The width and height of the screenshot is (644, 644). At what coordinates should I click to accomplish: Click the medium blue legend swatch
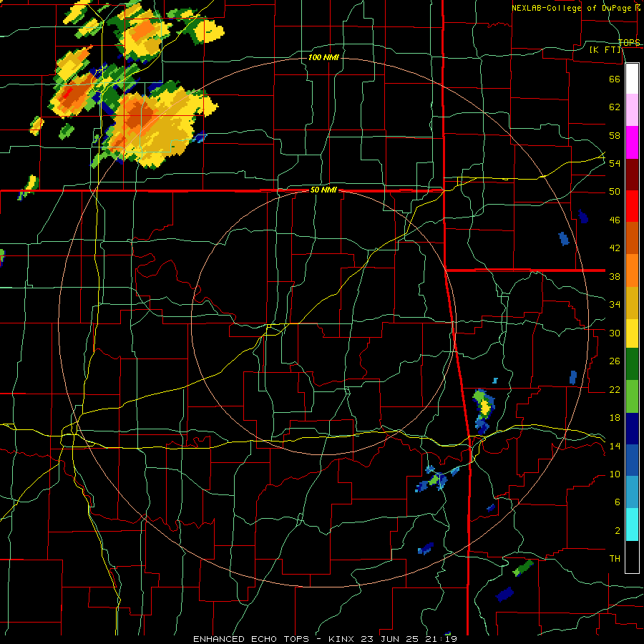click(632, 460)
